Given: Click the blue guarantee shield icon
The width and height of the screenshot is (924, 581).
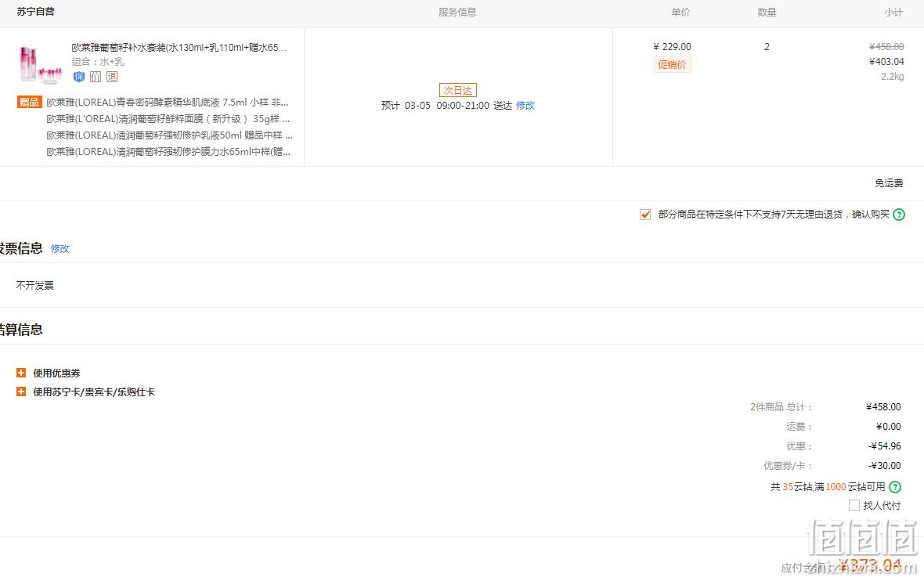Looking at the screenshot, I should (x=79, y=77).
